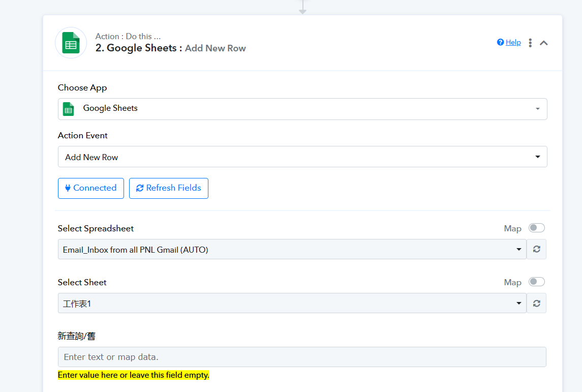
Task: Refresh the spreadsheet list
Action: click(536, 249)
